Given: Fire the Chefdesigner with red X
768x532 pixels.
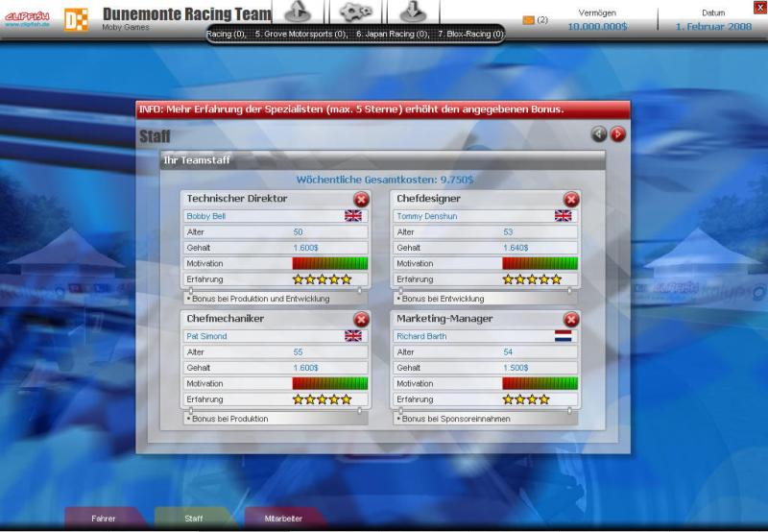Looking at the screenshot, I should 571,199.
